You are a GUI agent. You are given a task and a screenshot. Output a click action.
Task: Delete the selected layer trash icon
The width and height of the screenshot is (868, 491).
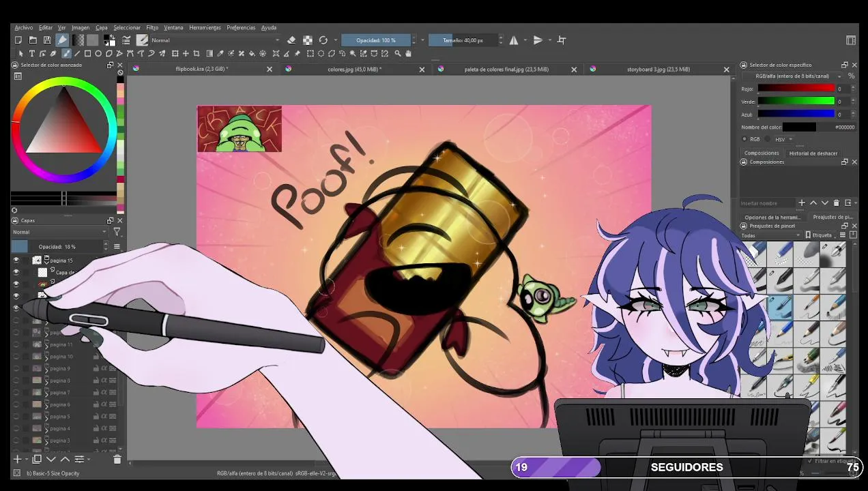coord(117,460)
